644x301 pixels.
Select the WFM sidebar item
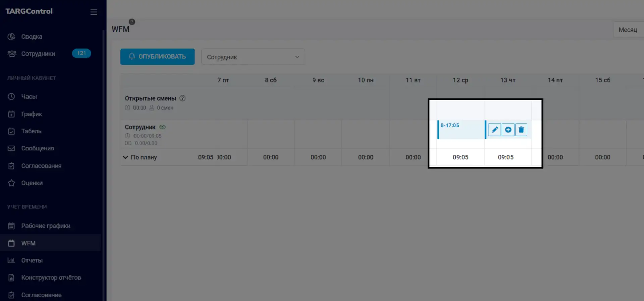(50, 243)
